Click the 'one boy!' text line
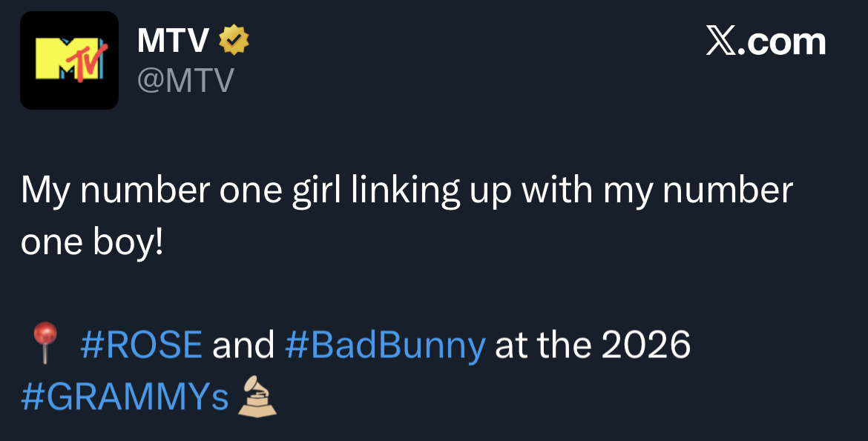The height and width of the screenshot is (441, 868). click(x=91, y=243)
